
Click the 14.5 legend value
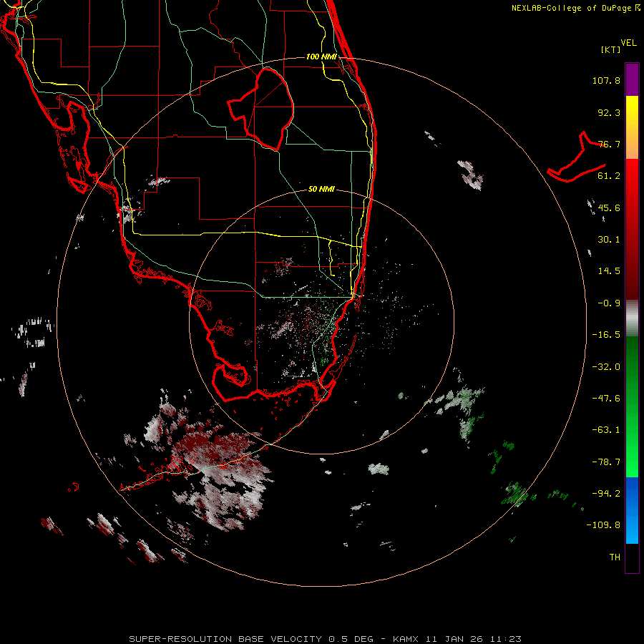(x=609, y=271)
